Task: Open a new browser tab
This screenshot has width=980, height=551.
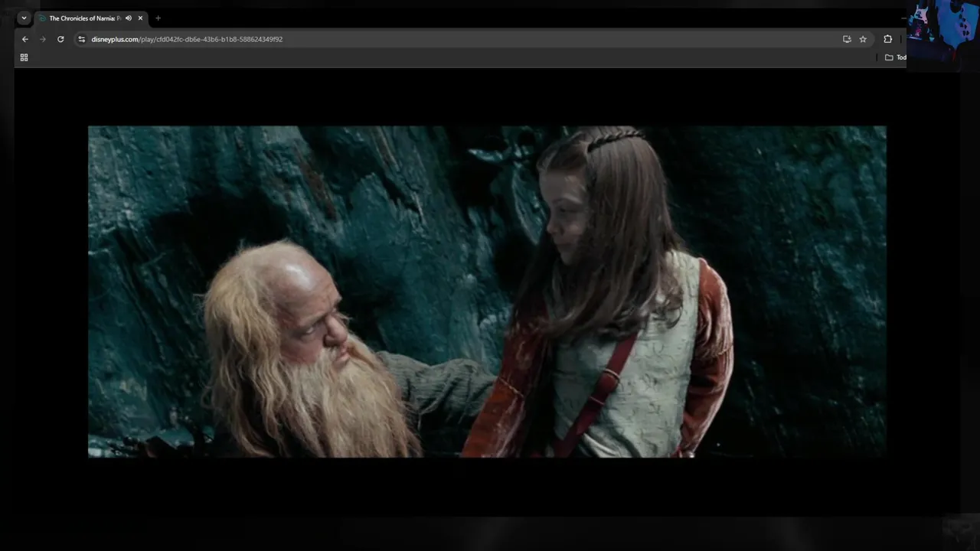Action: 158,18
